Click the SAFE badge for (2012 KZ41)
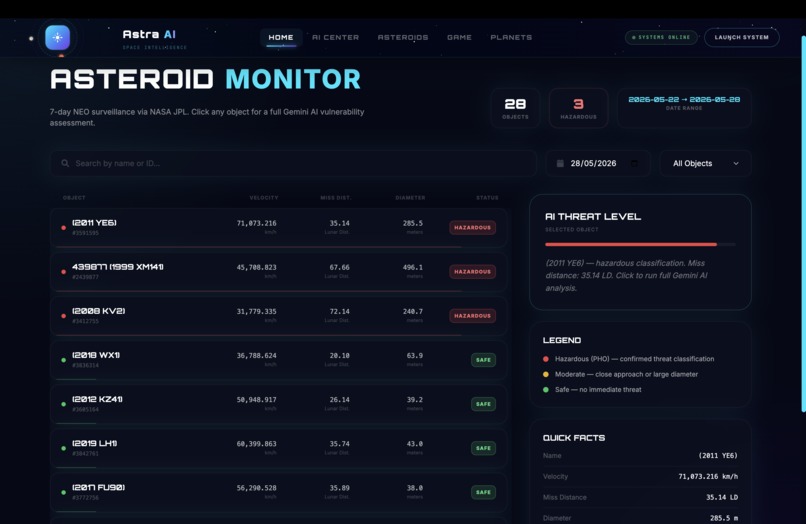The height and width of the screenshot is (524, 806). pos(483,404)
